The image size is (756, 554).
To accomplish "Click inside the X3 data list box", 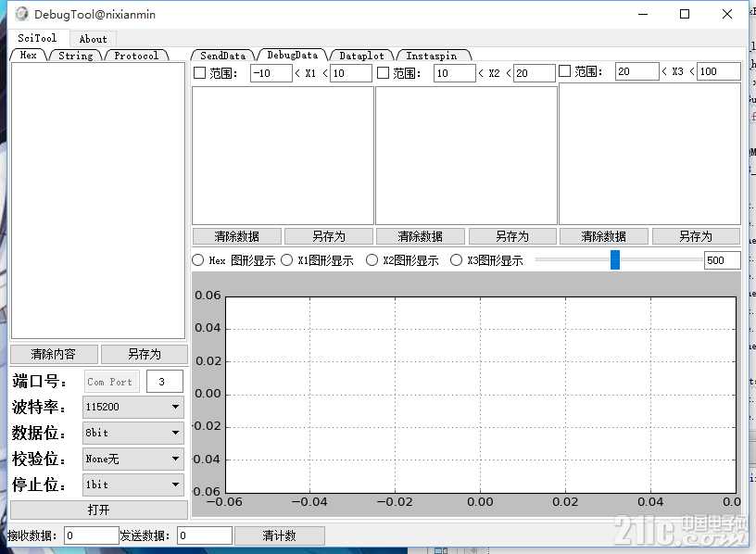I will tap(649, 154).
